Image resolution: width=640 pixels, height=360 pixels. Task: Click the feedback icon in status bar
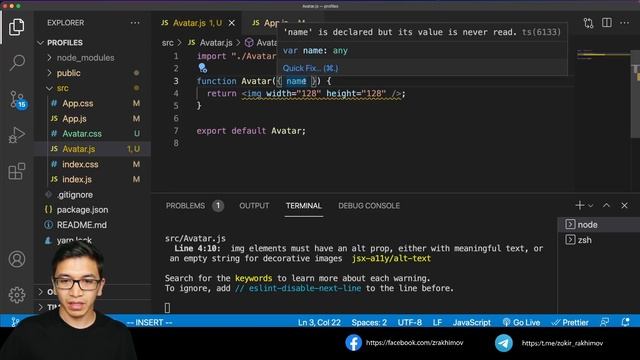[x=604, y=322]
